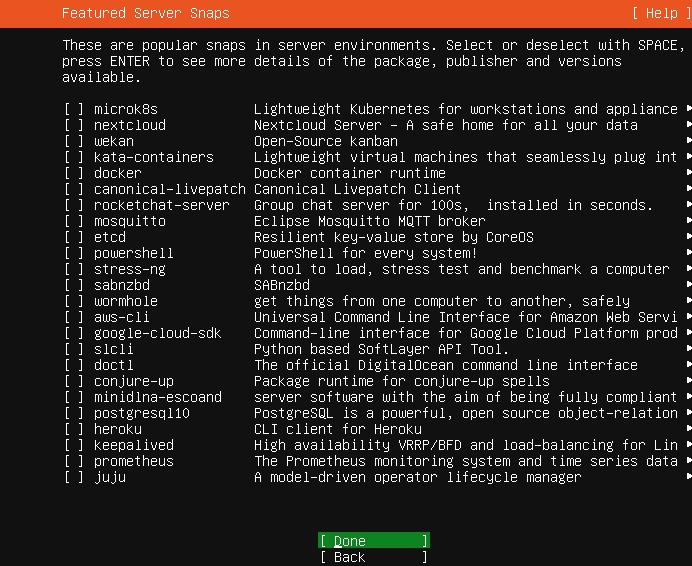
Task: Expand the nextcloud row details arrow
Action: [x=689, y=124]
